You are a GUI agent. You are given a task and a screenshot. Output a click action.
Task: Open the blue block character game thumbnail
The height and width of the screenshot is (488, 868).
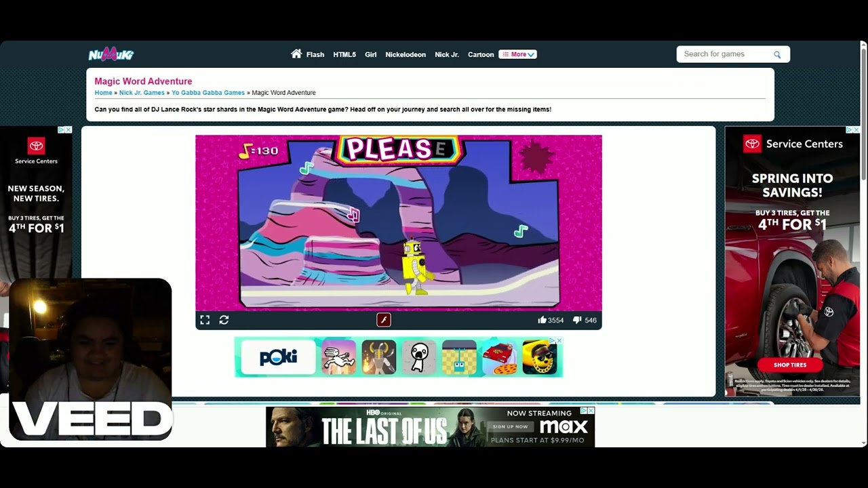[x=459, y=357]
